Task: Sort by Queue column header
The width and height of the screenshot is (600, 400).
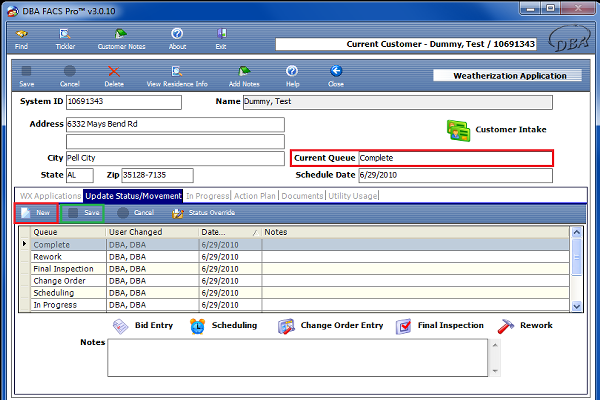Action: (68, 232)
